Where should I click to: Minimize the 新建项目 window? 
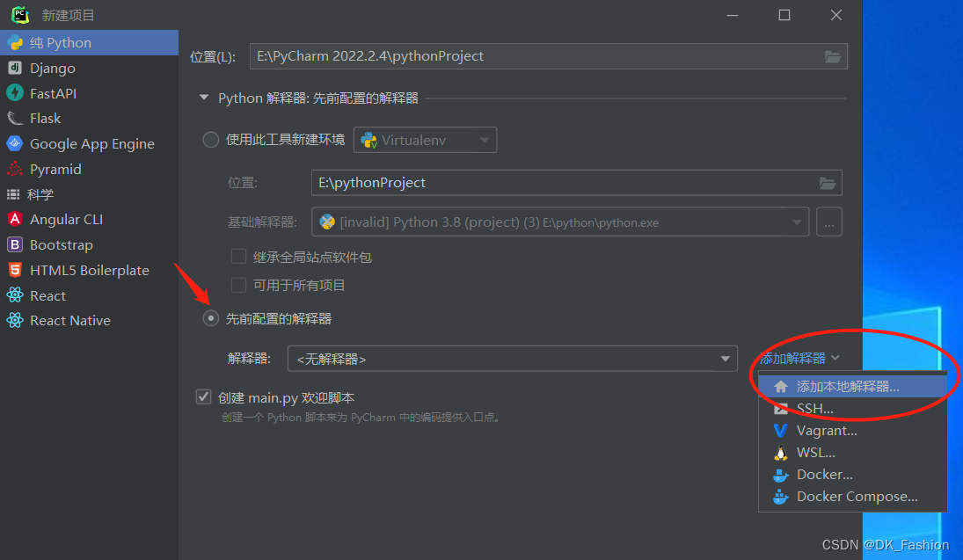(732, 15)
